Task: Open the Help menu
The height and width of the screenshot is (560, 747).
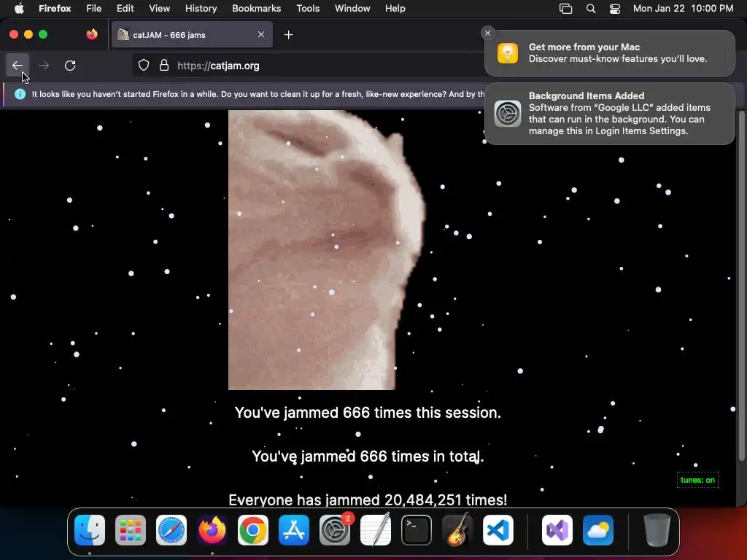Action: pos(395,8)
